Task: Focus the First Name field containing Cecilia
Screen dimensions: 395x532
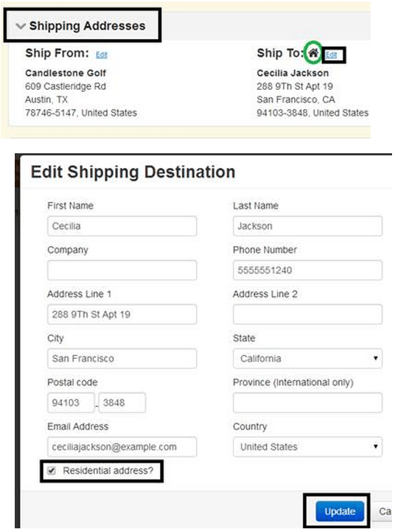Action: pyautogui.click(x=122, y=226)
